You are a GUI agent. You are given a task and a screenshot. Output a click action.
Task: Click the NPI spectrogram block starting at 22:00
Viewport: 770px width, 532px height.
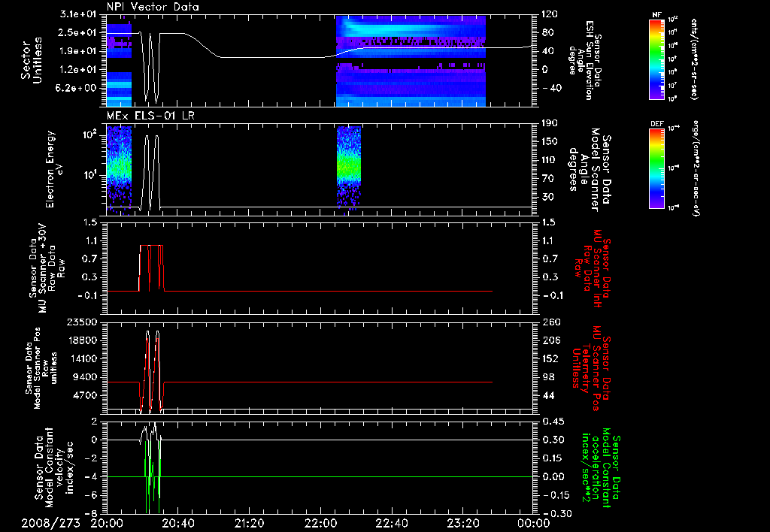coord(411,61)
